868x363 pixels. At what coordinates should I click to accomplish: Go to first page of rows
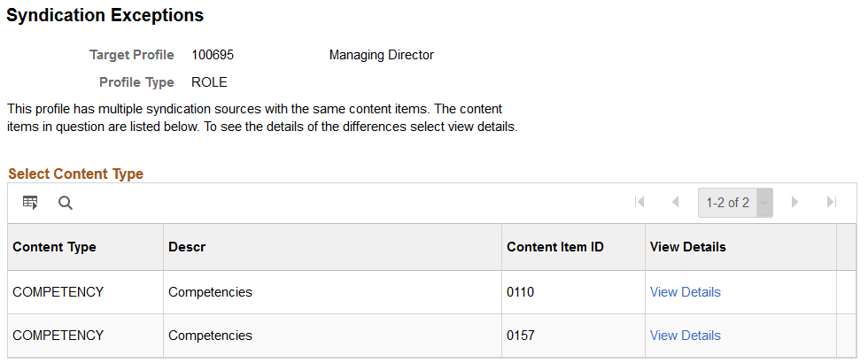click(639, 203)
